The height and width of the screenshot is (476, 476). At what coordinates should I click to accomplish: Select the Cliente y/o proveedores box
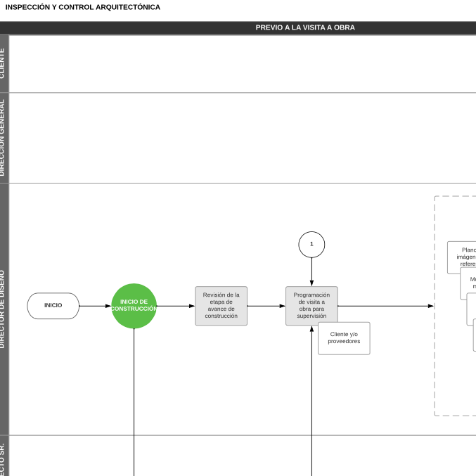tap(344, 338)
